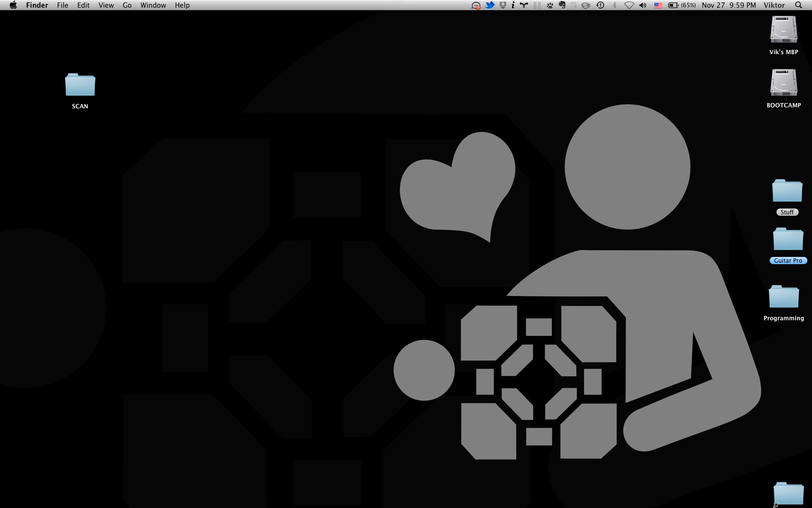Click the Guitar Pro folder name label

tap(788, 261)
